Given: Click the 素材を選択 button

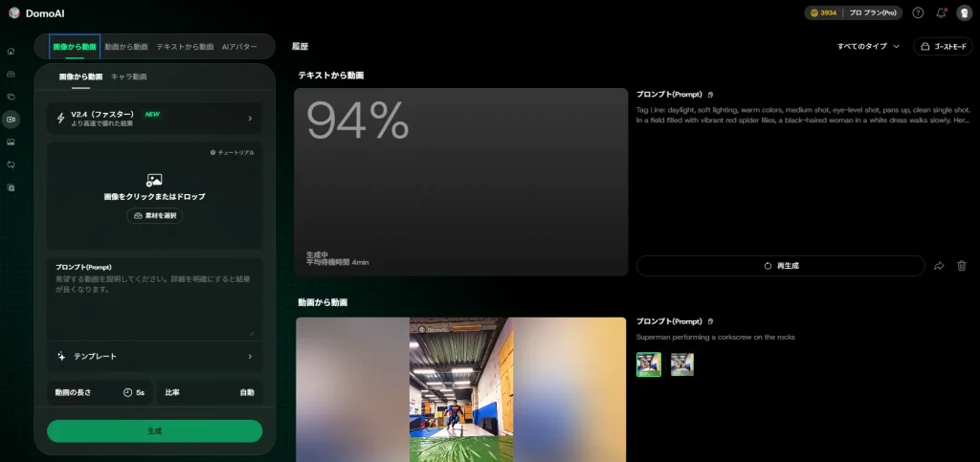Looking at the screenshot, I should tap(154, 216).
